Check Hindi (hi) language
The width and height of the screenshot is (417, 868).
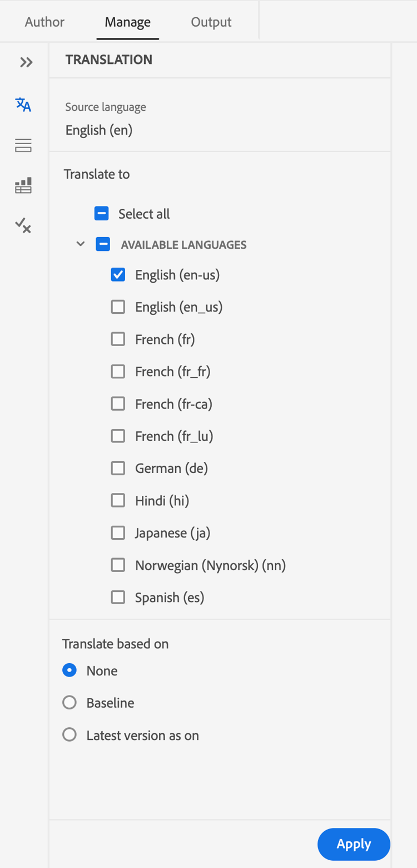pos(117,500)
